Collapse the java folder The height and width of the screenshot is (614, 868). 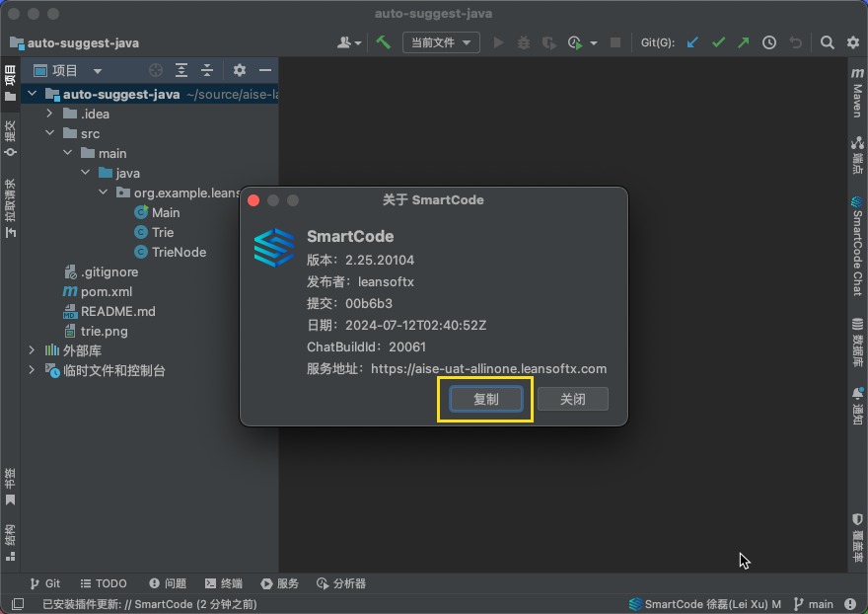85,173
